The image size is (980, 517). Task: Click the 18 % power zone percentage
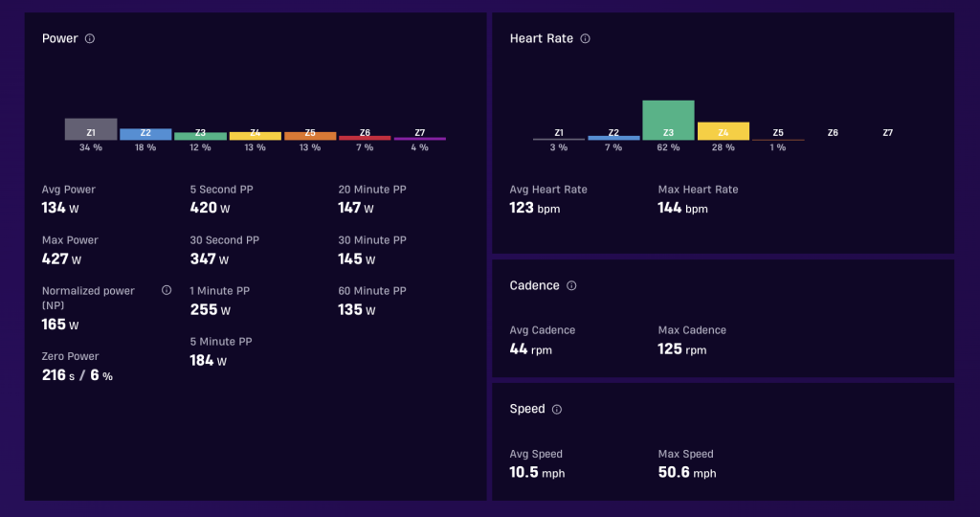click(145, 147)
